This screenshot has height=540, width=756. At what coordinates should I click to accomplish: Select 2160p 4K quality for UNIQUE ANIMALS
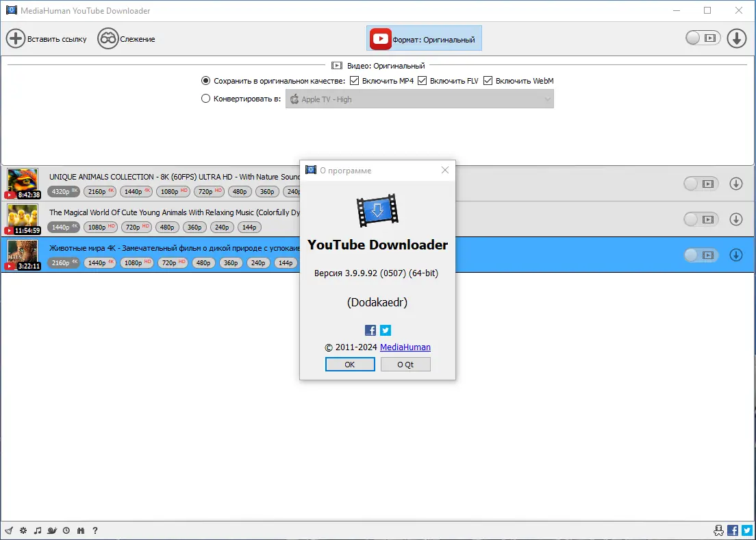(x=100, y=192)
